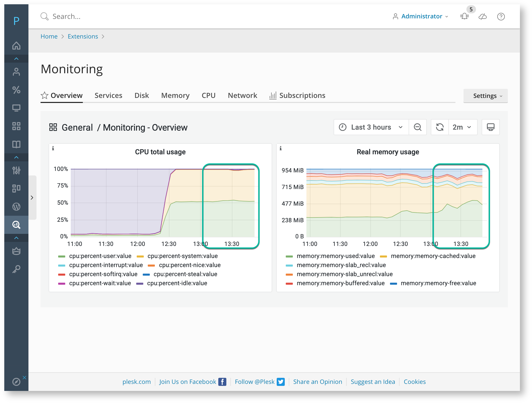The image size is (532, 403).
Task: Open the Extensions breadcrumb link
Action: 83,36
